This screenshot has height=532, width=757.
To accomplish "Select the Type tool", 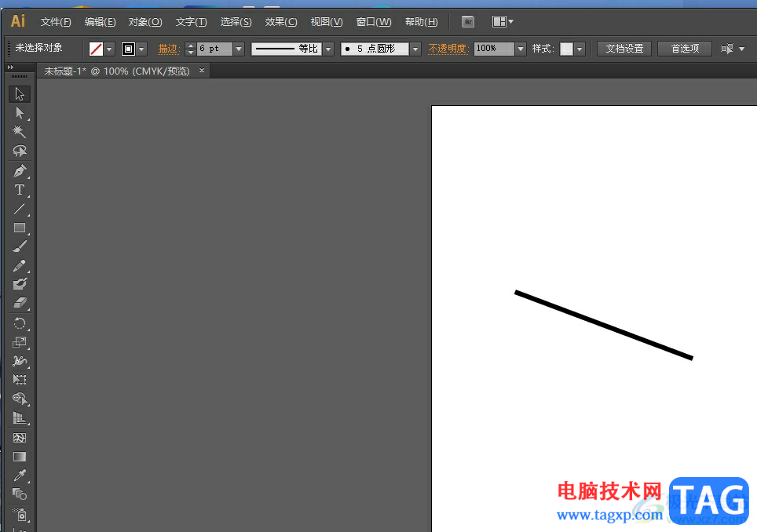I will click(20, 190).
